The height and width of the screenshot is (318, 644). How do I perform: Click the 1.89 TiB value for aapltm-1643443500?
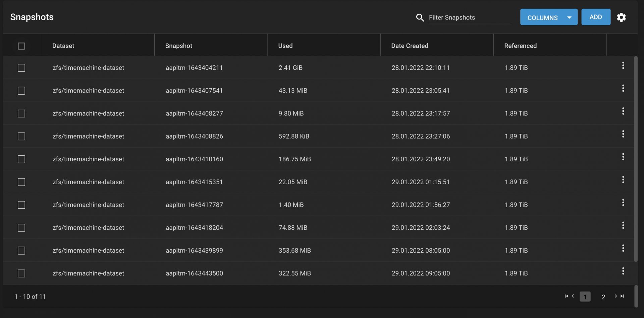coord(516,273)
